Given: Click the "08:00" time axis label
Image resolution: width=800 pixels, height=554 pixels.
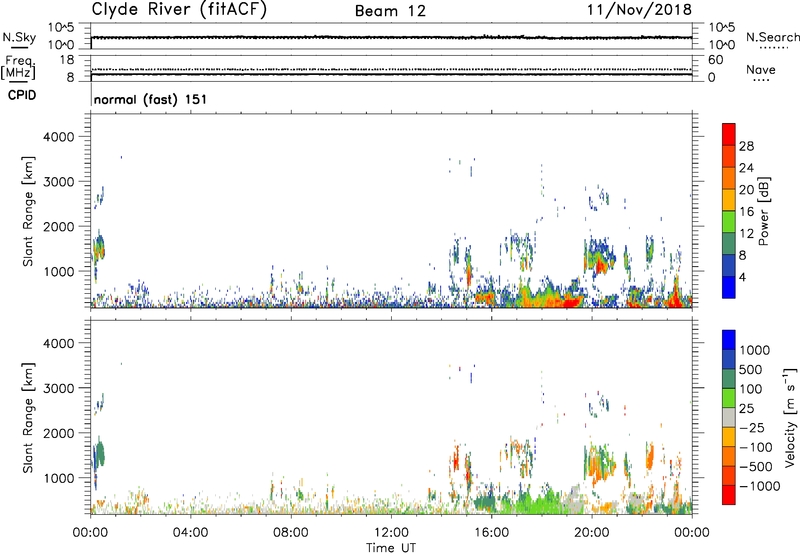Looking at the screenshot, I should (291, 533).
